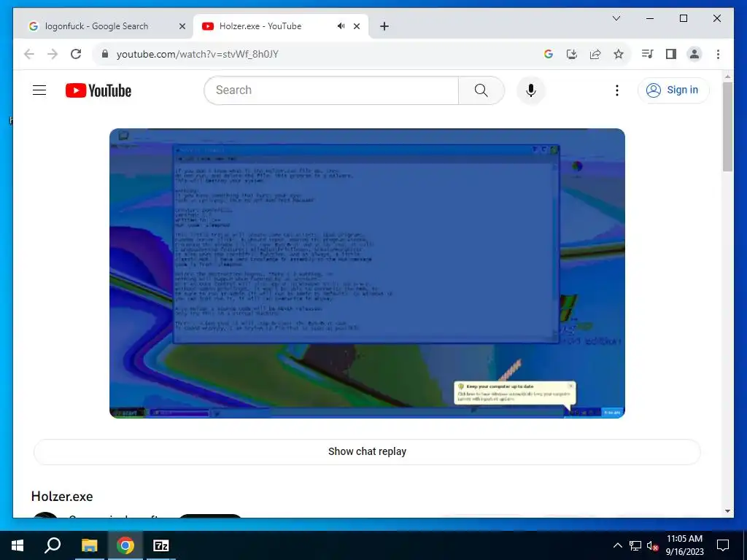This screenshot has height=560, width=747.
Task: Open the taskbar clock and date
Action: 684,545
